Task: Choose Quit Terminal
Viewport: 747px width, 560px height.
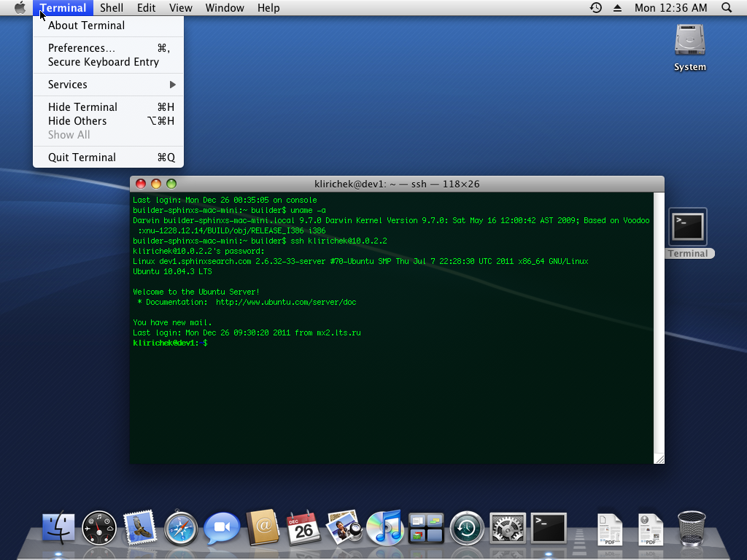Action: click(82, 157)
